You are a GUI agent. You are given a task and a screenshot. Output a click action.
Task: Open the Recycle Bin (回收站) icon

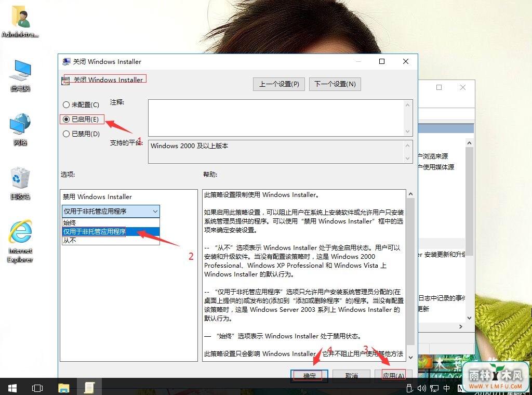pyautogui.click(x=20, y=183)
